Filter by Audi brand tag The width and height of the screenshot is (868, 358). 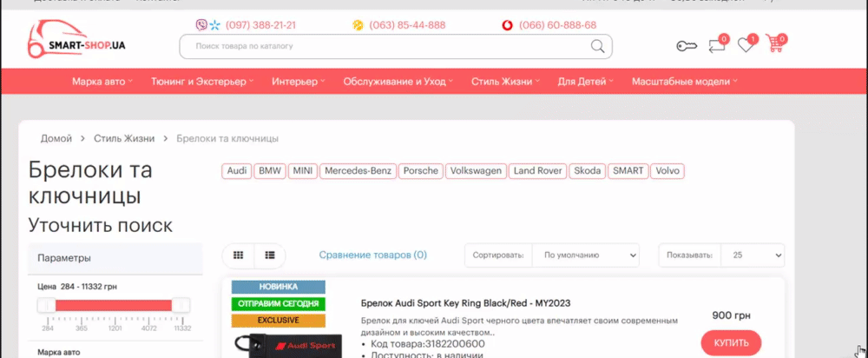(x=237, y=170)
